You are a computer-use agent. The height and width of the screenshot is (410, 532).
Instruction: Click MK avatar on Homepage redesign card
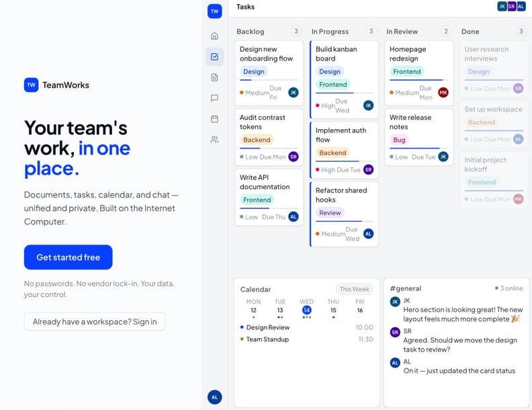point(443,92)
